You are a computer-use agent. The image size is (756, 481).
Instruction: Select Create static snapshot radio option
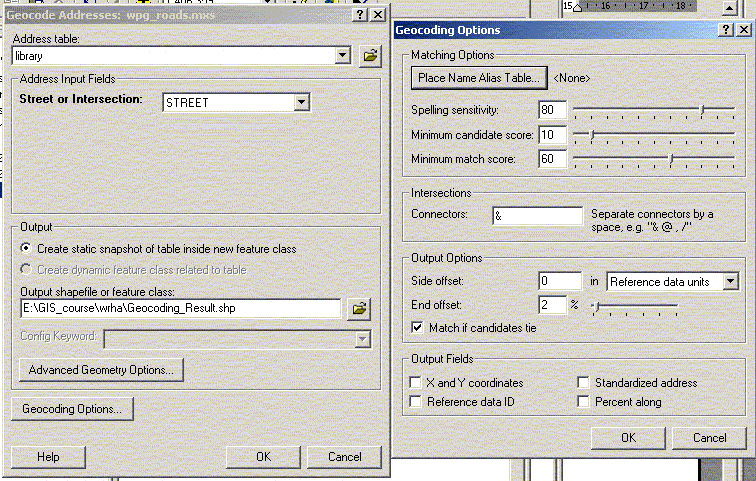pyautogui.click(x=26, y=248)
